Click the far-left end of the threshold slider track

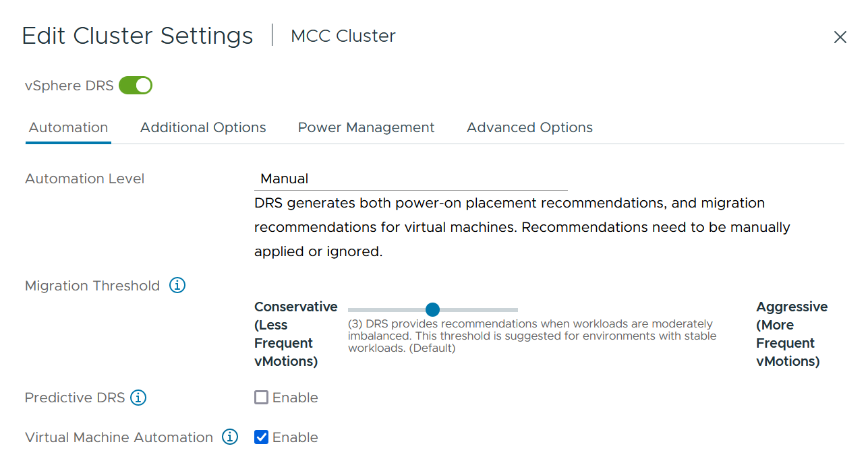pos(350,309)
